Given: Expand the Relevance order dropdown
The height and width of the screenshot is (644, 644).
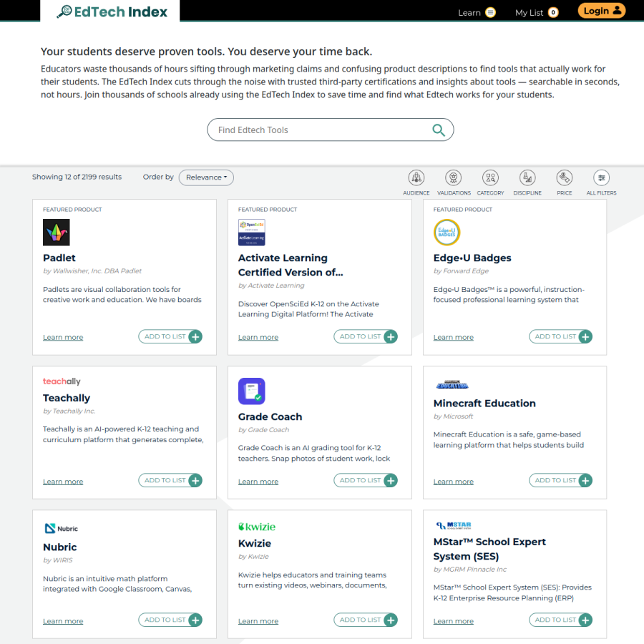Looking at the screenshot, I should (206, 177).
